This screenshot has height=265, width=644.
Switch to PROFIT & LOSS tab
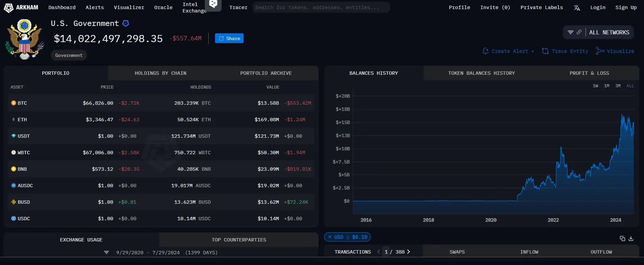pos(589,73)
